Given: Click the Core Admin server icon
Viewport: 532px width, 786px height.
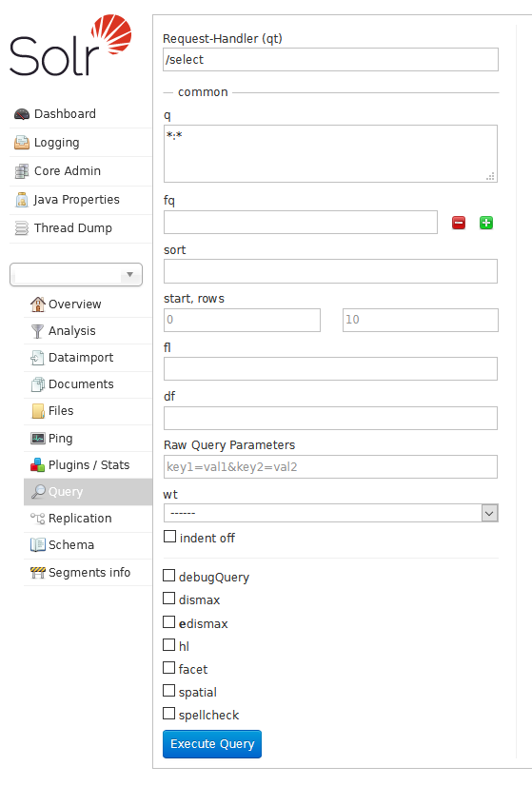Looking at the screenshot, I should click(22, 171).
